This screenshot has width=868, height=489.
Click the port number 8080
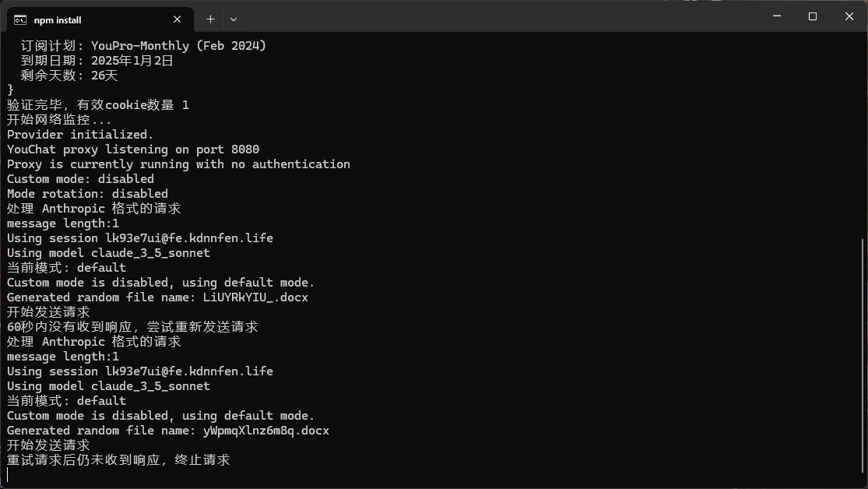[x=245, y=150]
